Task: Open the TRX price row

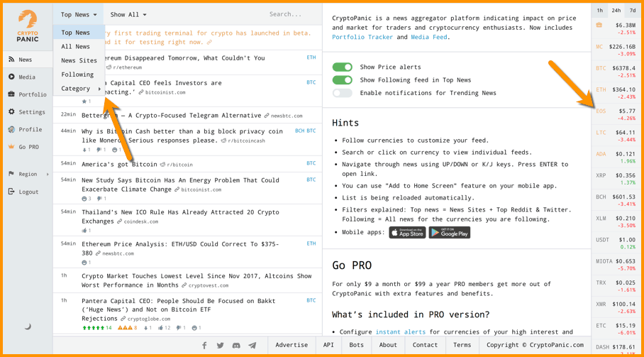Action: [616, 286]
